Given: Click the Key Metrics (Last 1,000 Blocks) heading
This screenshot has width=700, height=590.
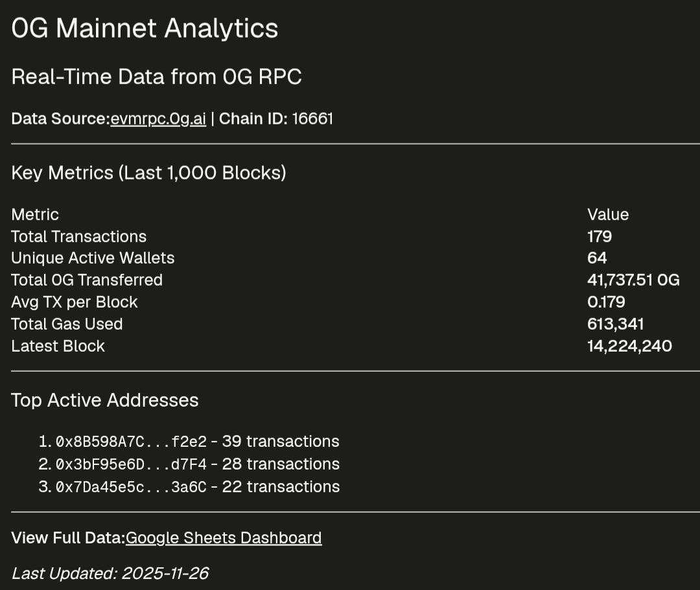Looking at the screenshot, I should (148, 172).
